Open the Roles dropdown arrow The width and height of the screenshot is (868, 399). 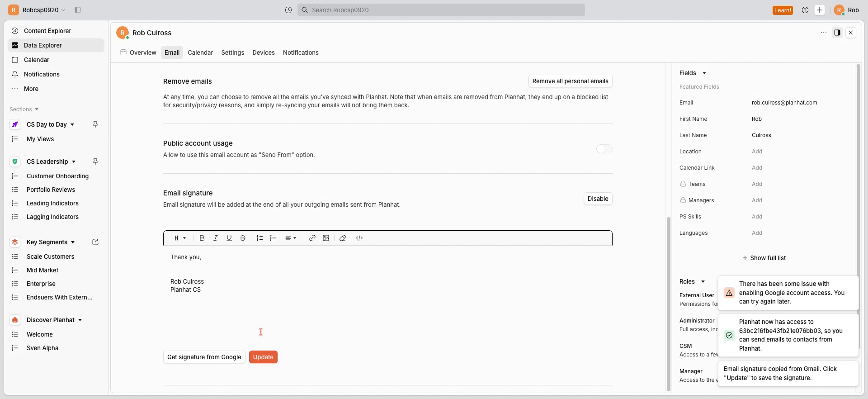703,282
